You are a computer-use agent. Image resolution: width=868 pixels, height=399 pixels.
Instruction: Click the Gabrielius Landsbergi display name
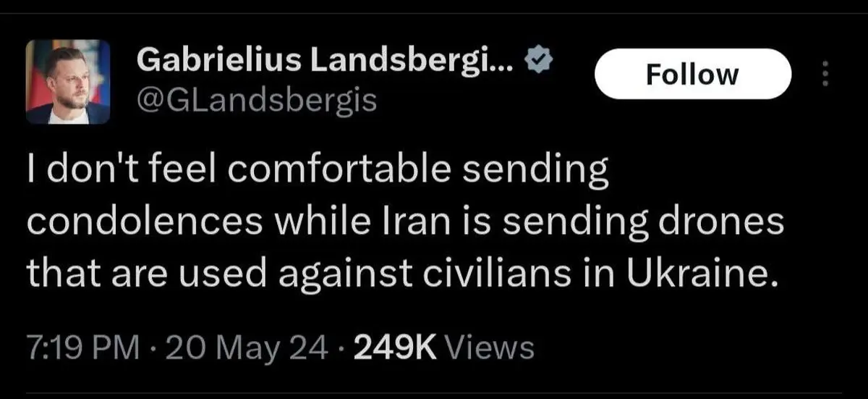coord(325,63)
